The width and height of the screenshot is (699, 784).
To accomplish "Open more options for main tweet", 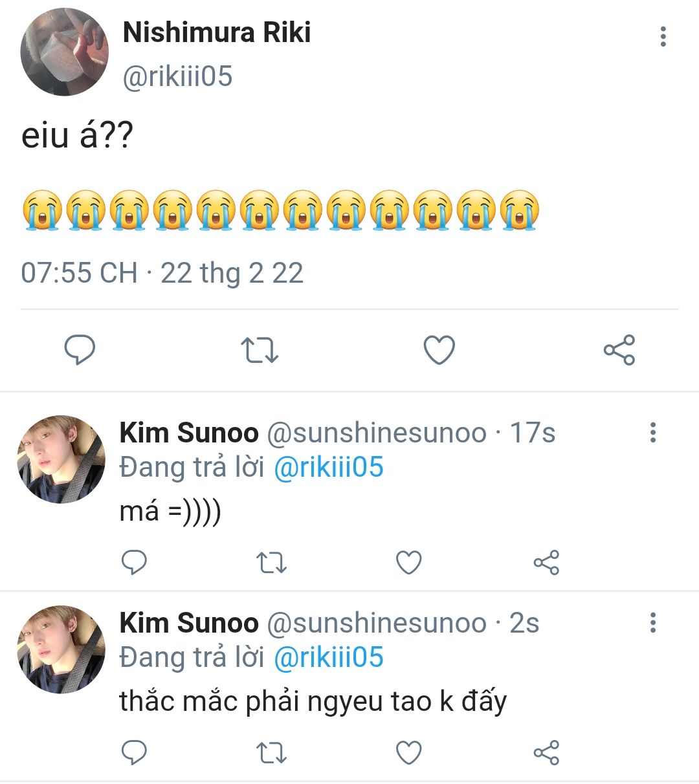I will coord(663,37).
